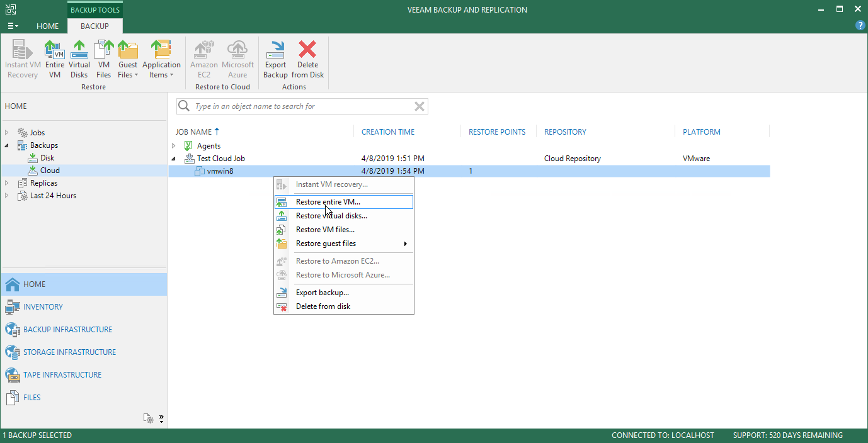868x443 pixels.
Task: Collapse the Test Cloud Job row
Action: [174, 159]
